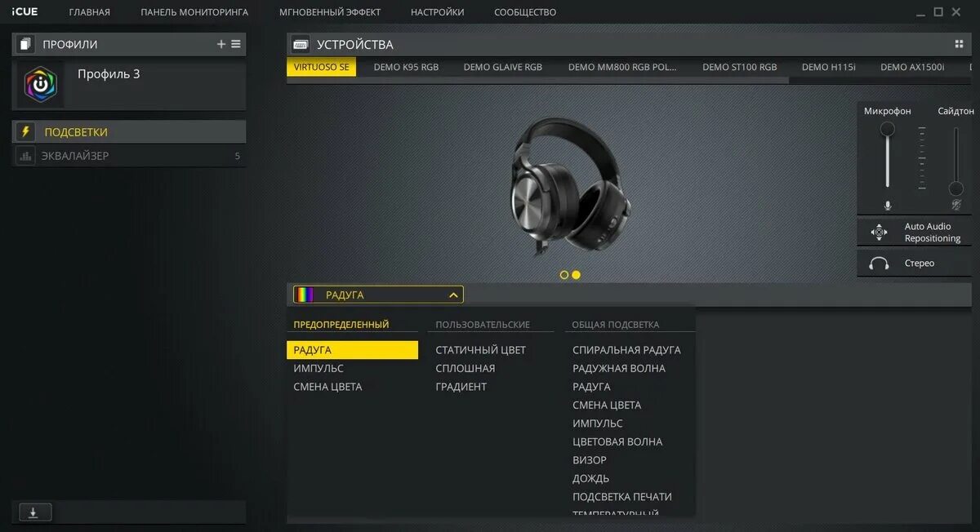Viewport: 980px width, 532px height.
Task: Click the lightning icon next to Подсветки
Action: 25,131
